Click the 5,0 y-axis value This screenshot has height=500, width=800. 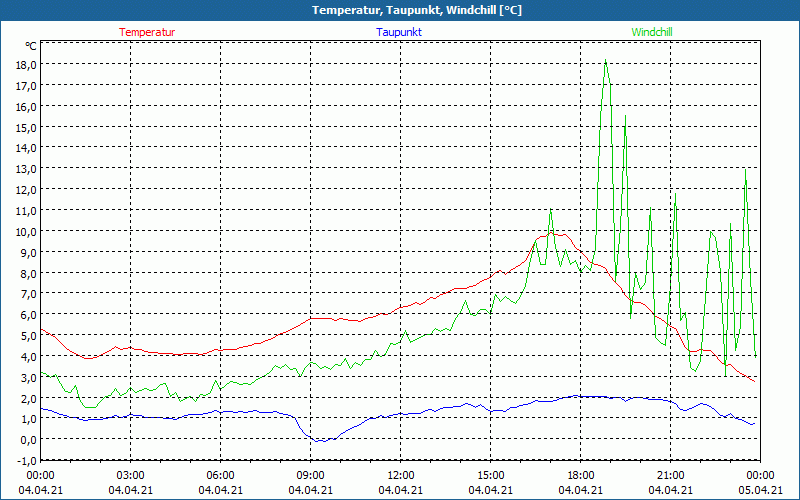click(29, 336)
